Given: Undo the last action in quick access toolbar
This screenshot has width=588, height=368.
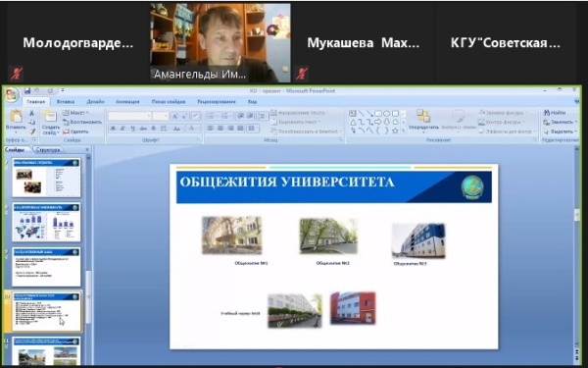Looking at the screenshot, I should (x=37, y=91).
